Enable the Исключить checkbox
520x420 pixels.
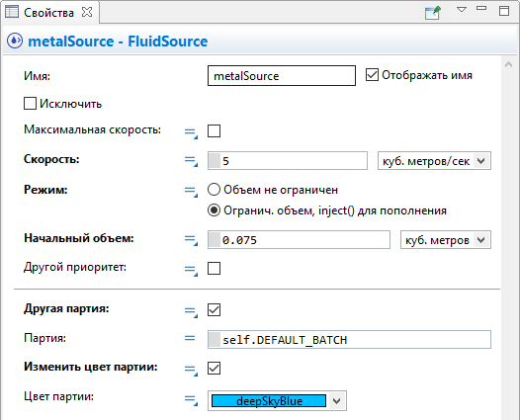coord(30,104)
